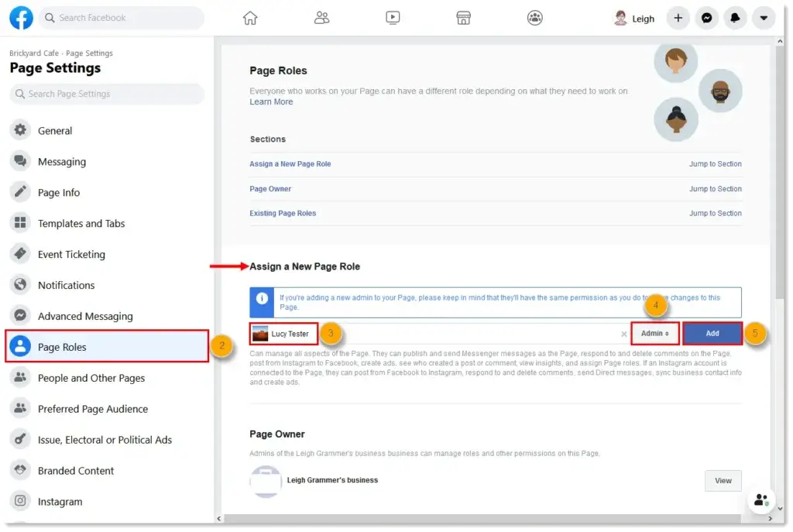Screen dimensions: 793x532
Task: Click the People and Other Pages icon
Action: tap(20, 378)
